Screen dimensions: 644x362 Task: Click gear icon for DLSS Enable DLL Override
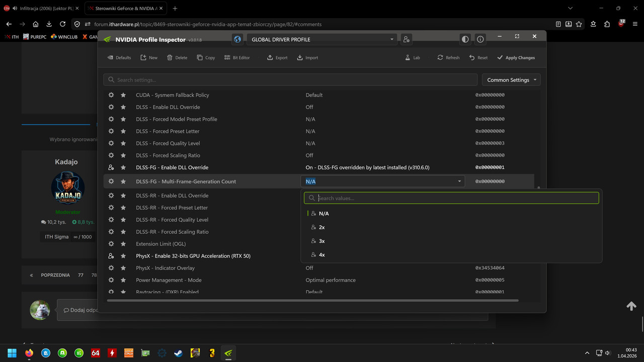click(x=111, y=107)
